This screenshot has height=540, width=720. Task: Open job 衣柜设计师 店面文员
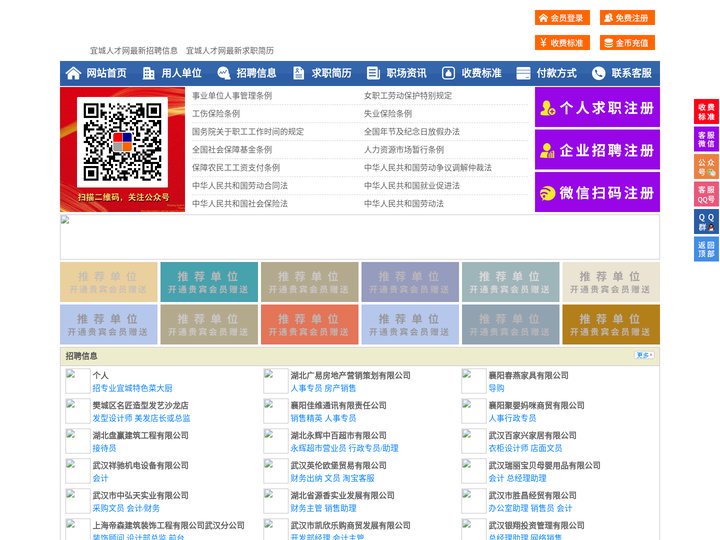click(525, 448)
